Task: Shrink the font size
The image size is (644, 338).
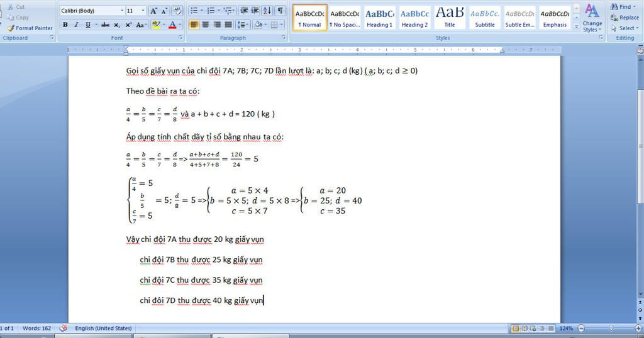Action: pyautogui.click(x=164, y=11)
